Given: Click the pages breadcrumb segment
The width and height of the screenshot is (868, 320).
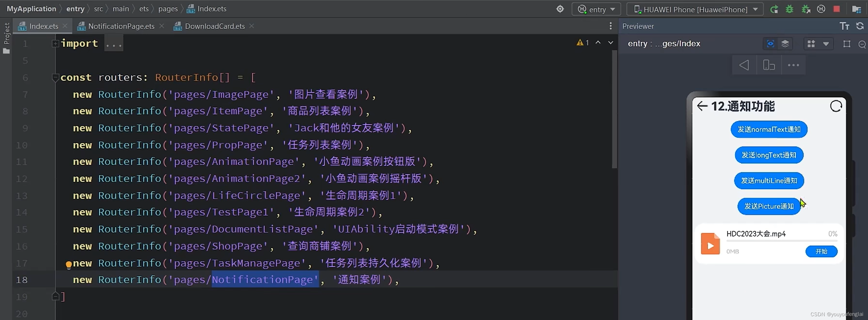Looking at the screenshot, I should click(168, 9).
